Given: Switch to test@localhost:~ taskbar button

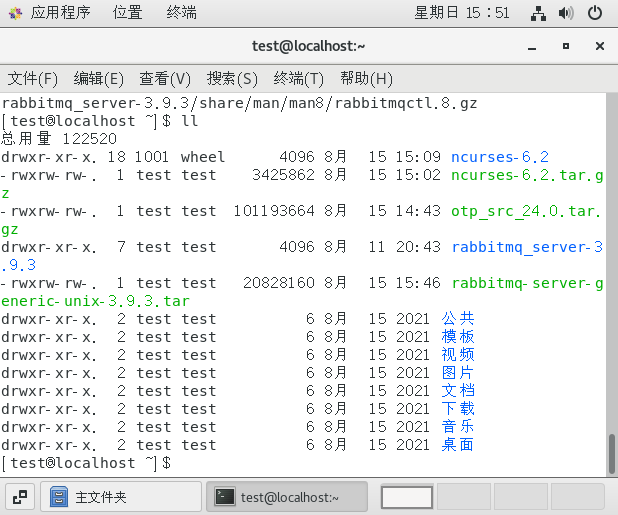Looking at the screenshot, I should (287, 497).
